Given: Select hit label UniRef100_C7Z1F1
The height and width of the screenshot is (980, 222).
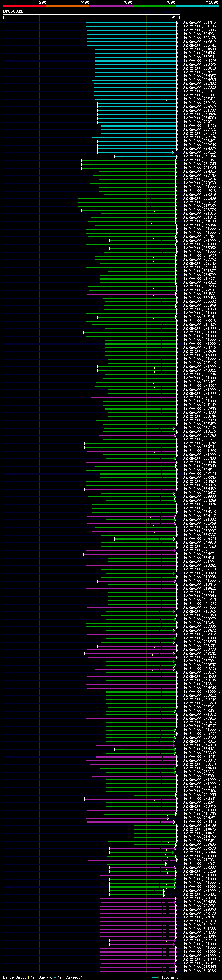Looking at the screenshot, I should (x=199, y=550).
